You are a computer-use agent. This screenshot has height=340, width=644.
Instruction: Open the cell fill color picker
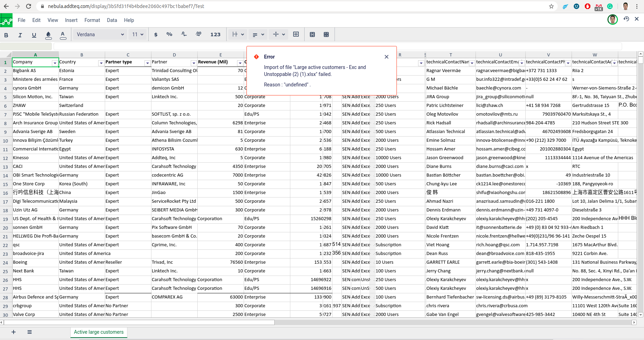tap(48, 35)
